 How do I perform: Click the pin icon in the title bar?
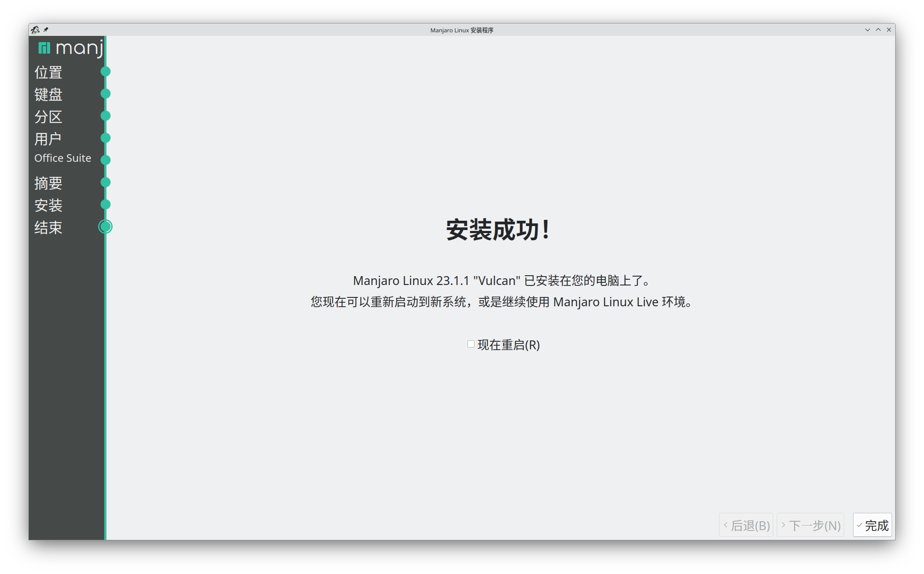46,30
